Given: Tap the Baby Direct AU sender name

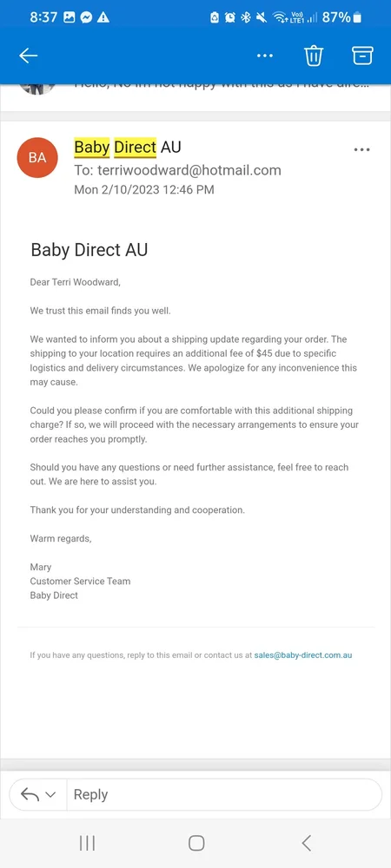Looking at the screenshot, I should point(128,148).
